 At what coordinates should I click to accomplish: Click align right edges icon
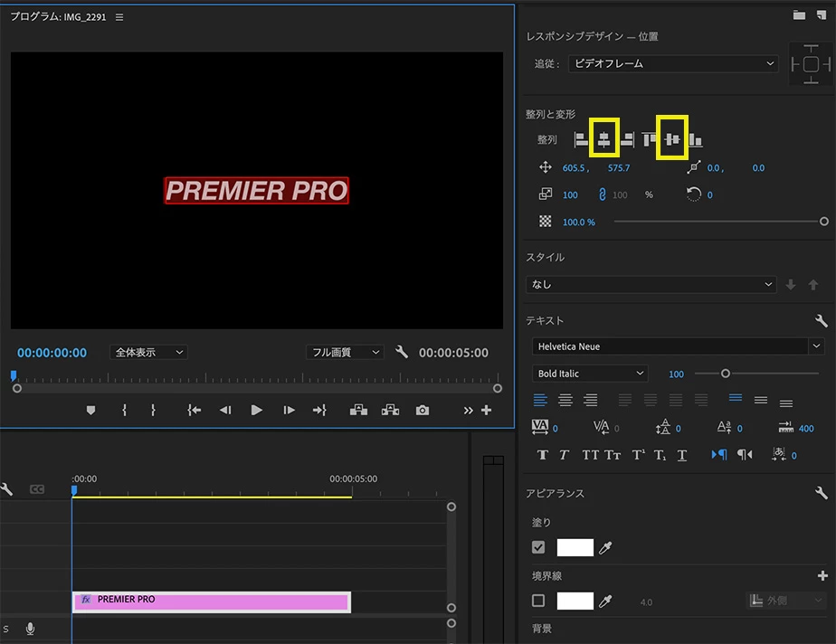pos(628,139)
